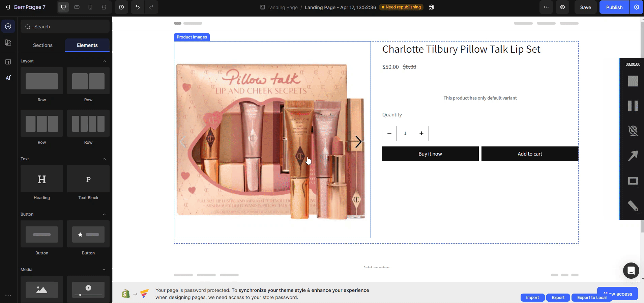Click the Import button
Image resolution: width=644 pixels, height=303 pixels.
(x=532, y=298)
